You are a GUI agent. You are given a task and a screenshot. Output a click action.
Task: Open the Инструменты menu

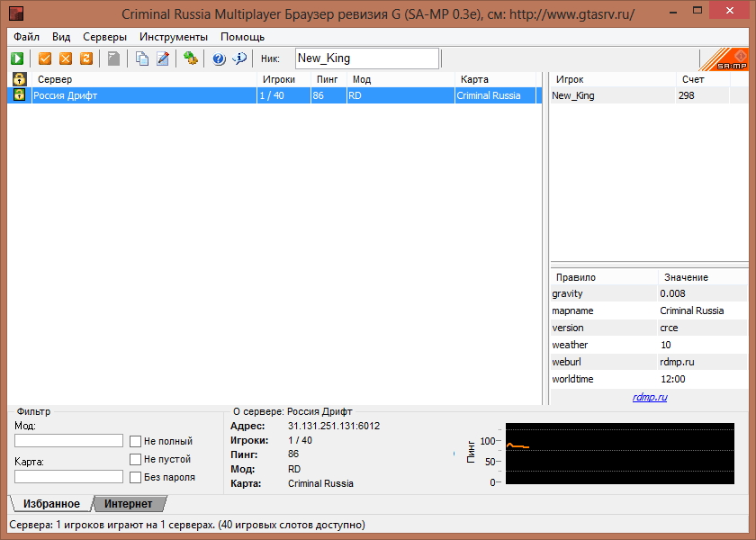point(174,37)
